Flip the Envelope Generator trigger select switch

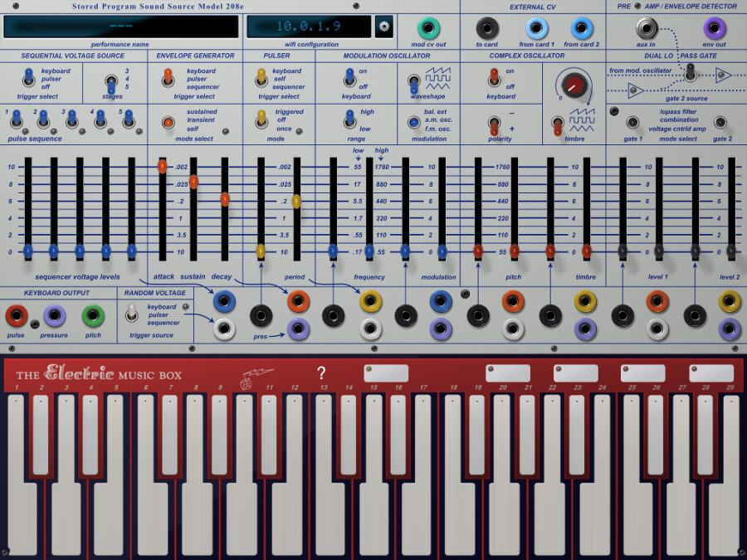(168, 78)
